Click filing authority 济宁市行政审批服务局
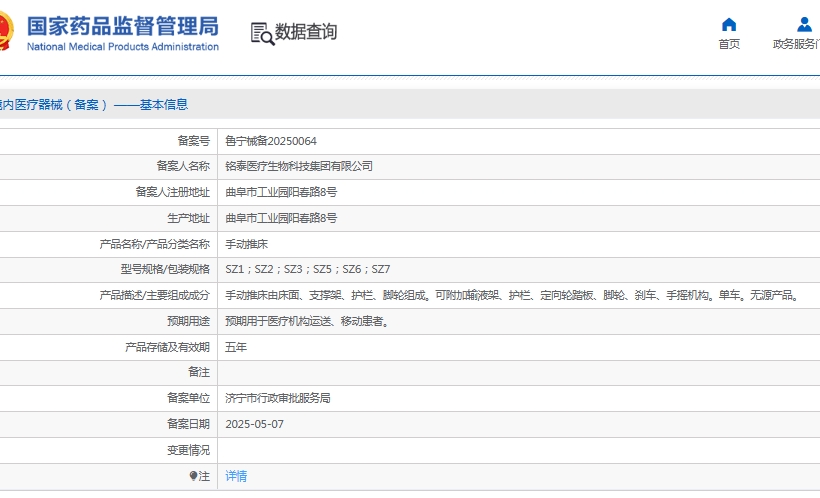 [278, 399]
